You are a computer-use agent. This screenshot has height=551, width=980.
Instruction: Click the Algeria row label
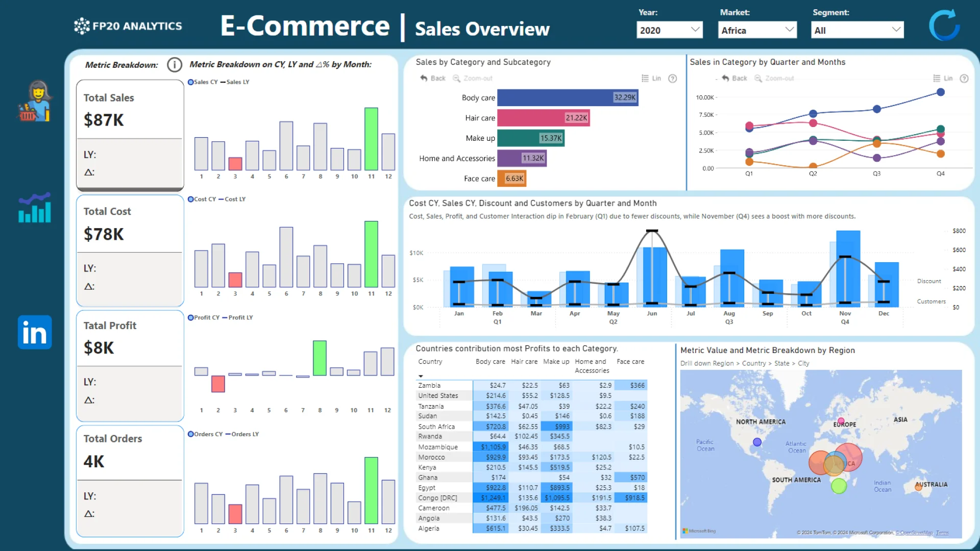pos(429,529)
